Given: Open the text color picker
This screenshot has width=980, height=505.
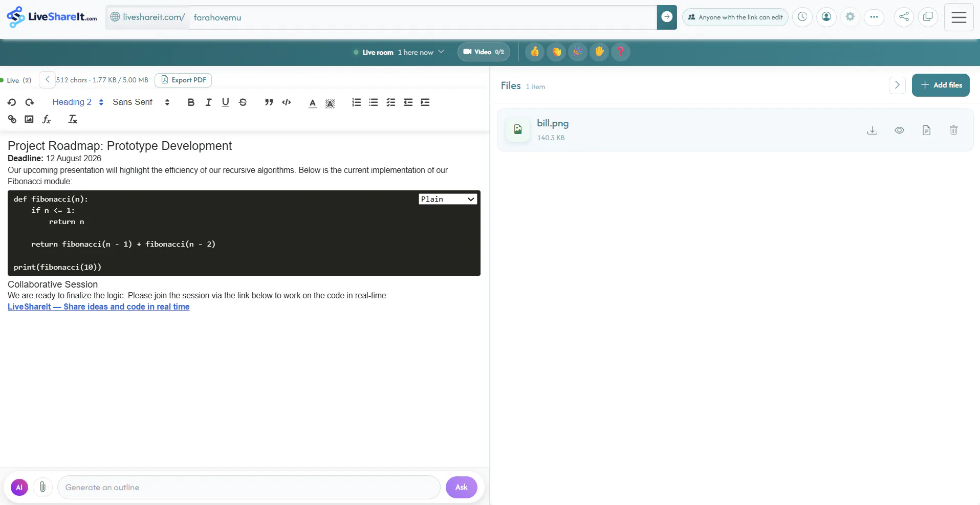Looking at the screenshot, I should (x=313, y=103).
